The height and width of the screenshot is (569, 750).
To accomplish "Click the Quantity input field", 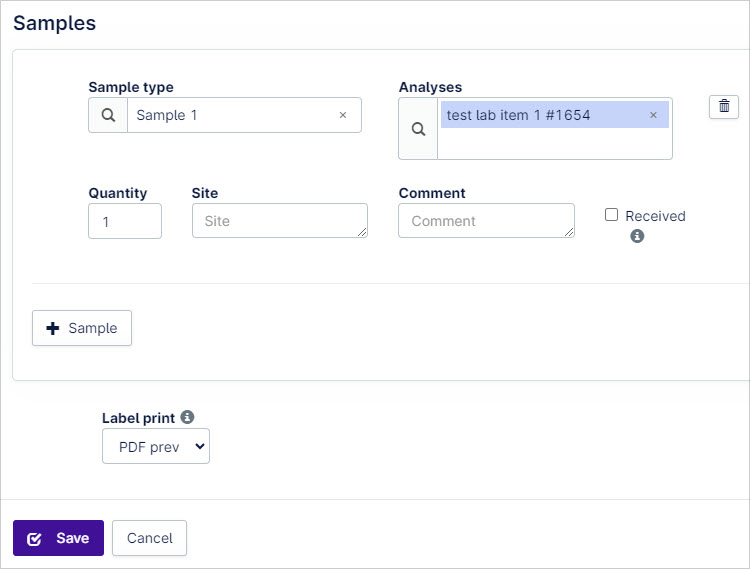I will 125,221.
